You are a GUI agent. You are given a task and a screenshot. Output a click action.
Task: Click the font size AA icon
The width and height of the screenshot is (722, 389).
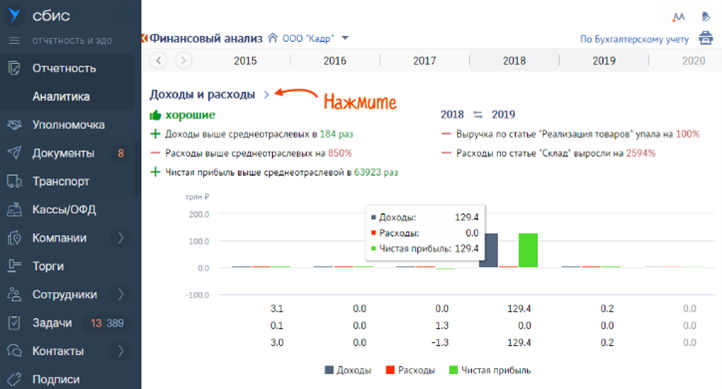coord(678,17)
